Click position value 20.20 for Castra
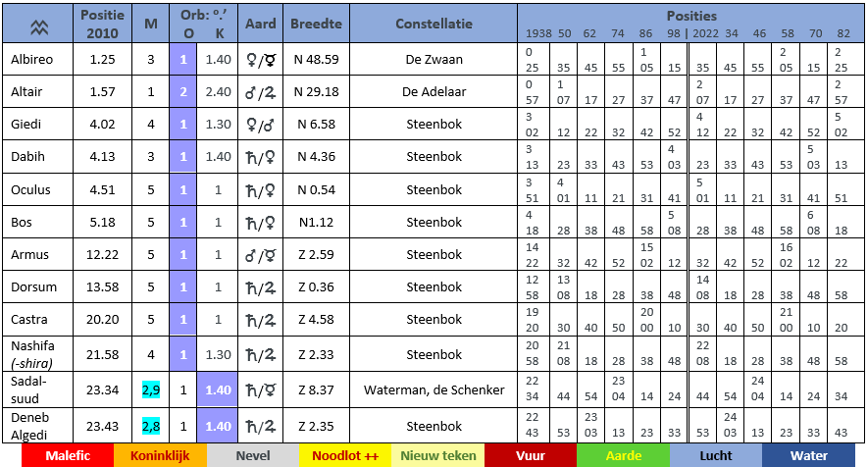Viewport: 868px width, 467px height. coord(102,320)
